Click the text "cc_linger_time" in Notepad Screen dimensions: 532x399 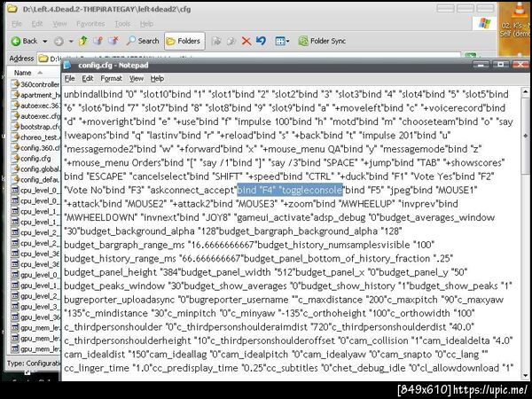(x=97, y=368)
